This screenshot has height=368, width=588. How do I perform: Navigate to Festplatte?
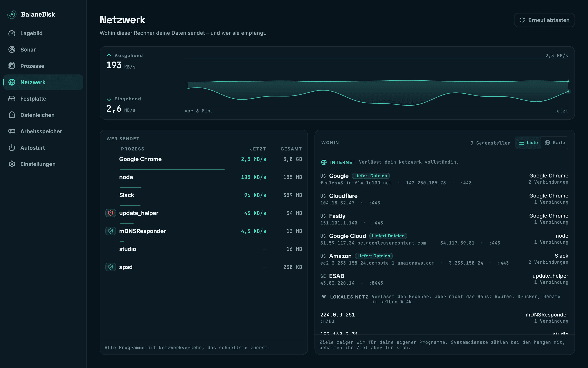(43, 99)
